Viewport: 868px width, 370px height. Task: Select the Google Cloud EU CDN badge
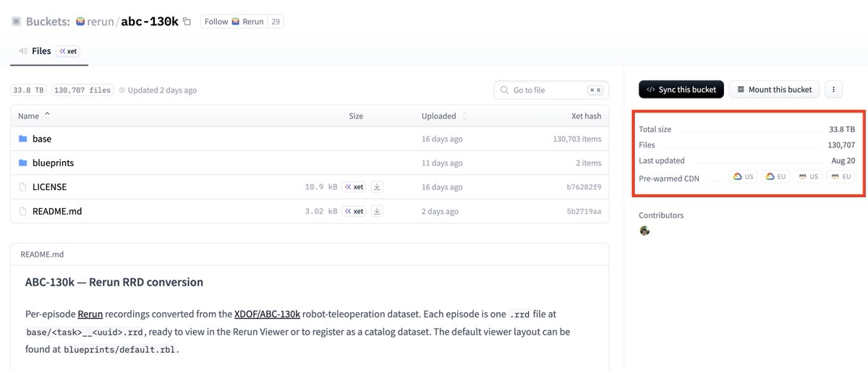pos(775,176)
